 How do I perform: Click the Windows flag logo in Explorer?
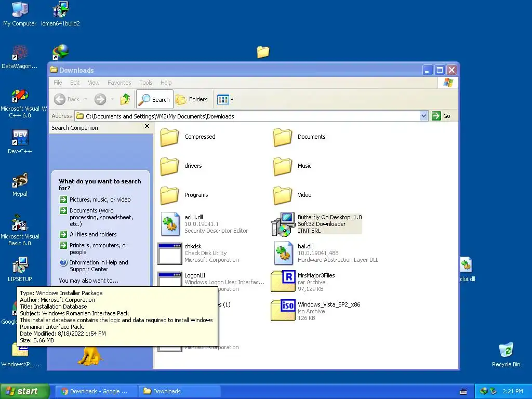pyautogui.click(x=448, y=83)
